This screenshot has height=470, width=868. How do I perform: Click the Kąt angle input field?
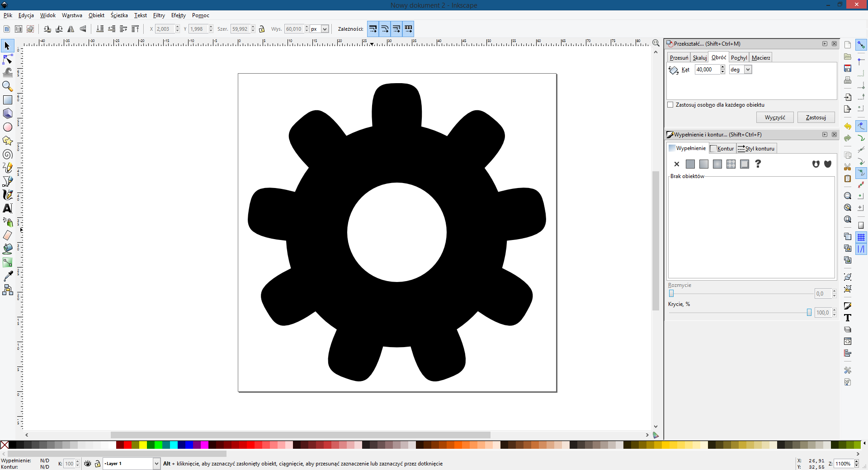click(x=707, y=70)
